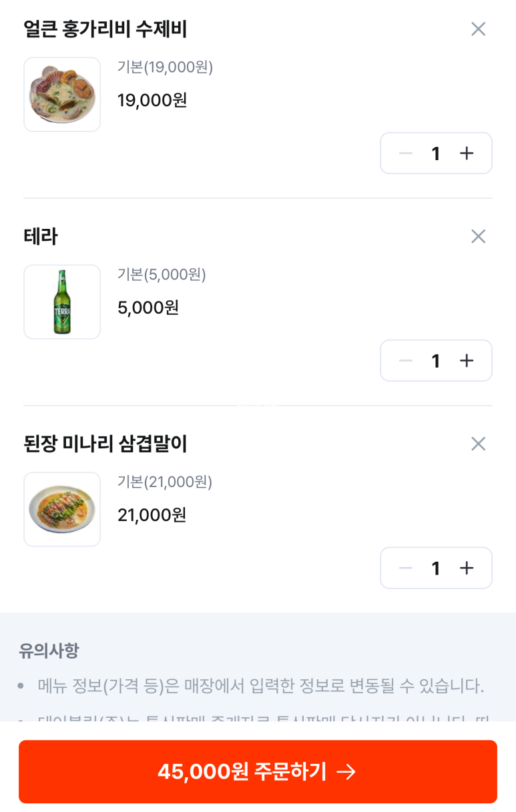Click the 21,000원 price of 삼겹말이

[x=152, y=515]
